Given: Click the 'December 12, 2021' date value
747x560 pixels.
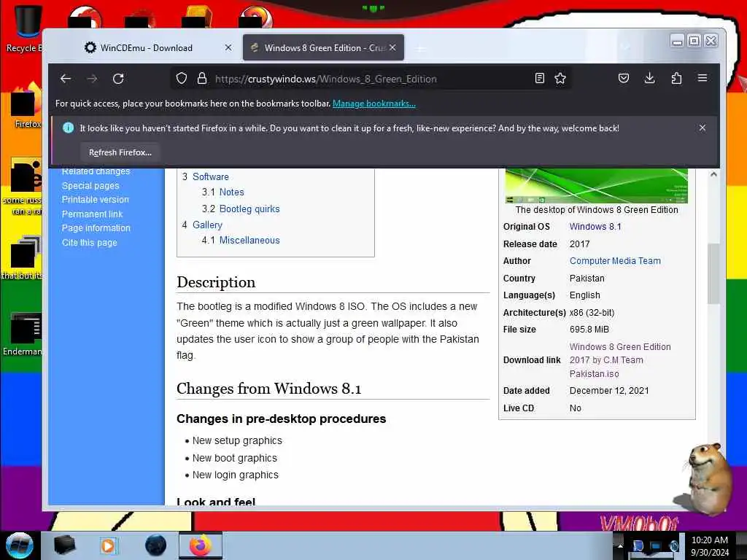Looking at the screenshot, I should [x=609, y=391].
